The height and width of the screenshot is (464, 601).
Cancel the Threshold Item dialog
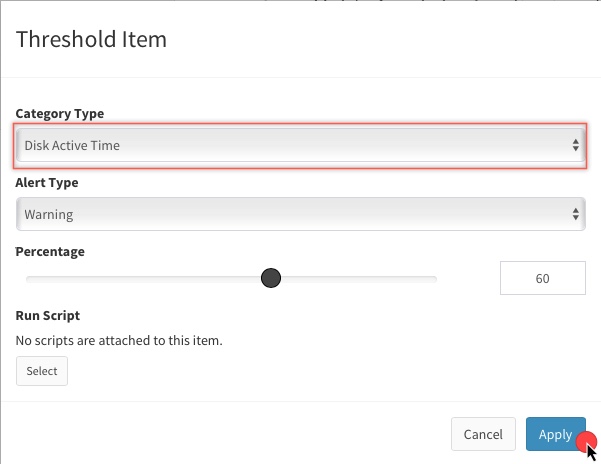pos(483,434)
